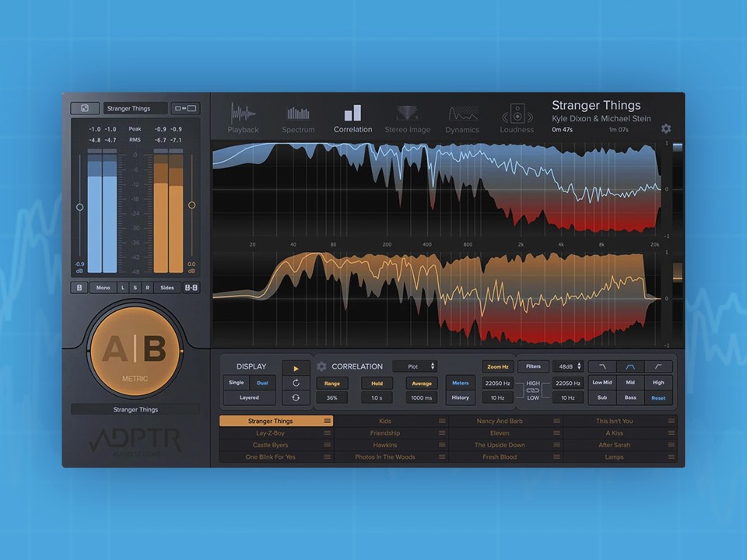Select the Low Mid band preset
Screen dimensions: 747x560
click(602, 383)
